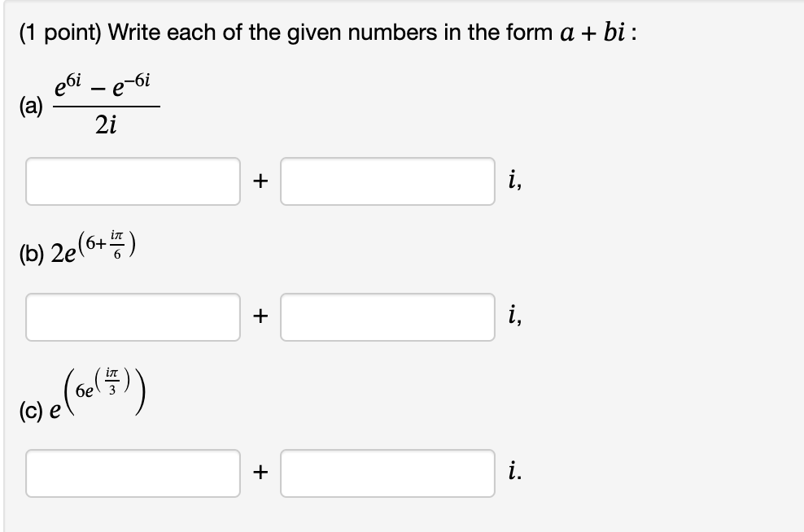Click the plus sign after part (a) first box
Viewport: 804px width, 532px height.
[x=260, y=181]
